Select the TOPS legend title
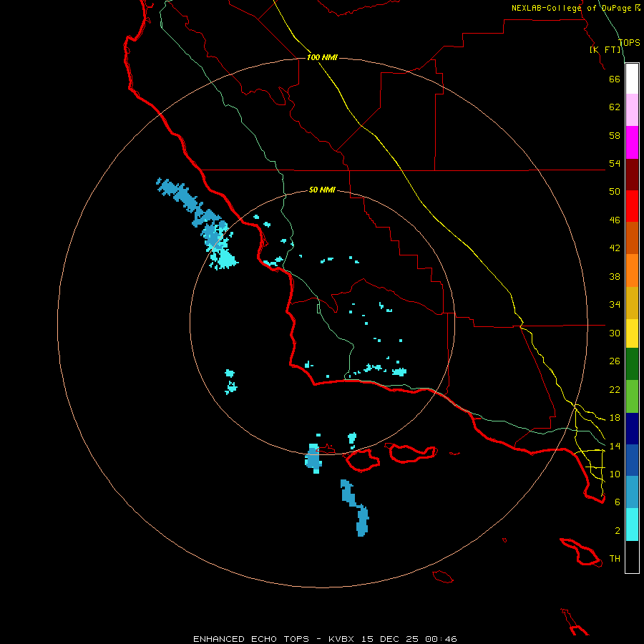The image size is (644, 644). [x=629, y=42]
